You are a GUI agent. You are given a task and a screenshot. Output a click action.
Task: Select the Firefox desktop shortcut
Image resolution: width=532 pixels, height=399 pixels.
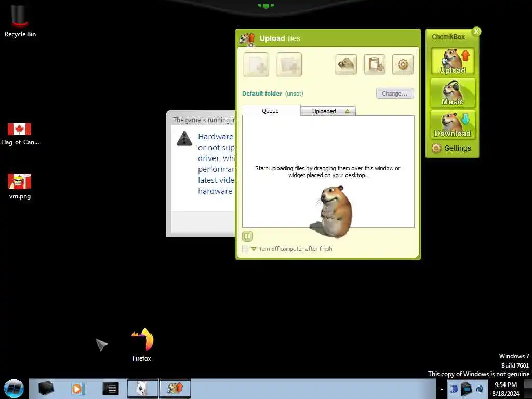tap(142, 344)
